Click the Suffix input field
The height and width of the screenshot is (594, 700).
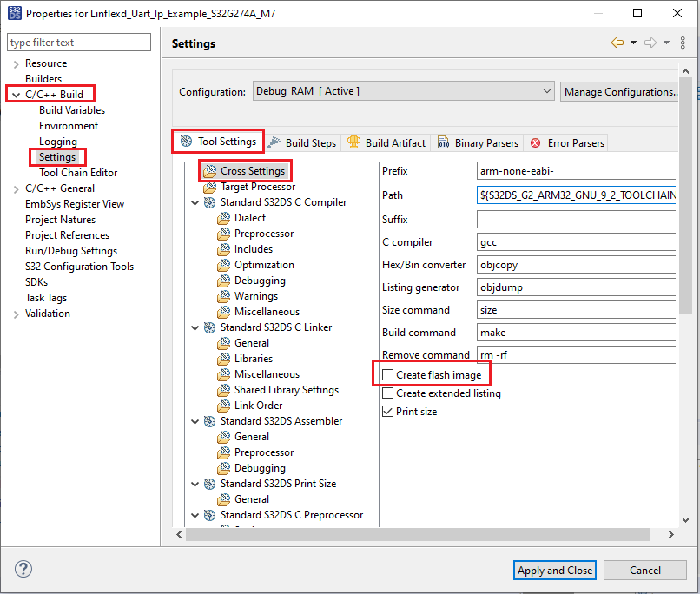coord(576,220)
